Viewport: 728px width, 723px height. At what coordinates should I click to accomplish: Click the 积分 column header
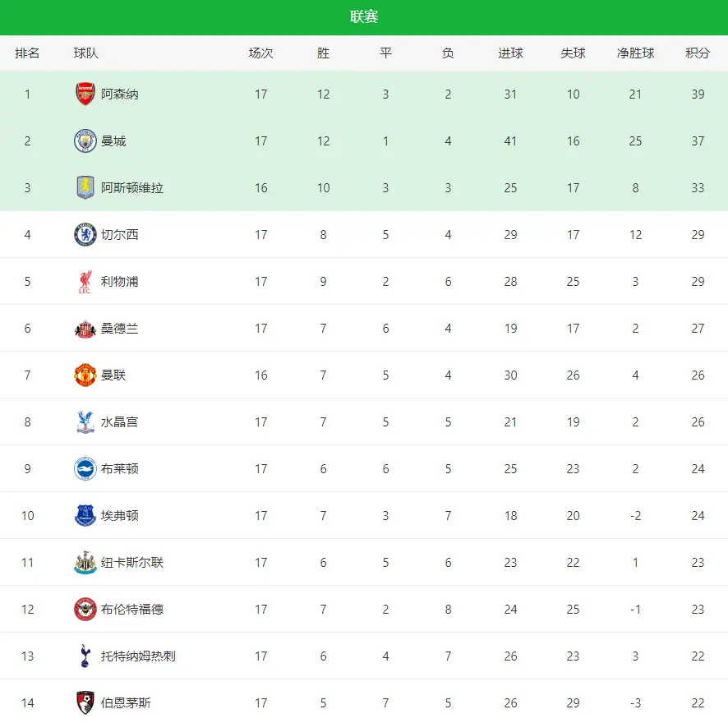tap(698, 53)
